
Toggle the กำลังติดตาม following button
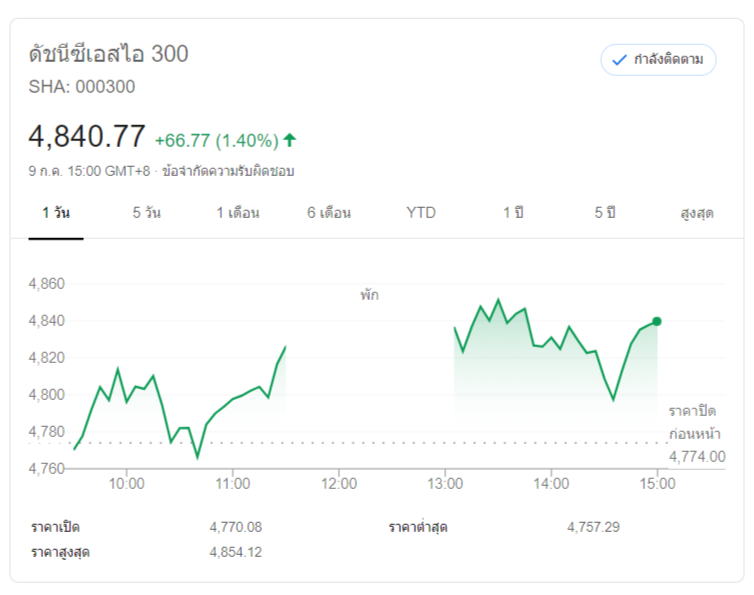tap(658, 60)
